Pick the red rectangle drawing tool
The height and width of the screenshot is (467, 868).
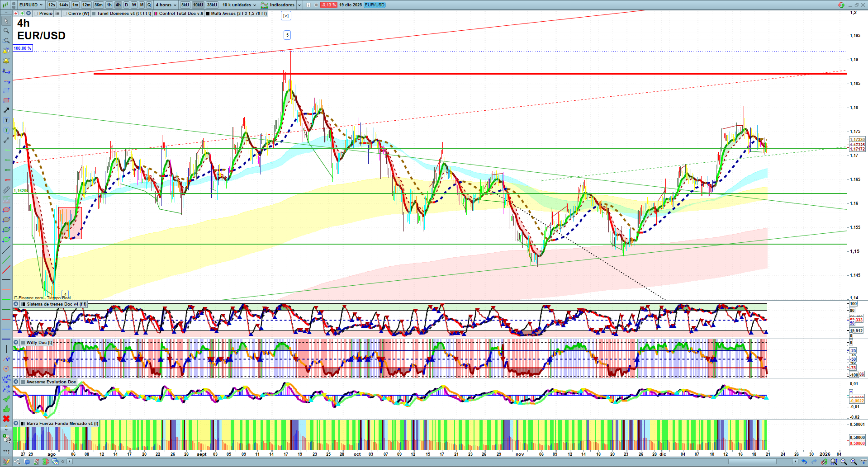(x=6, y=100)
